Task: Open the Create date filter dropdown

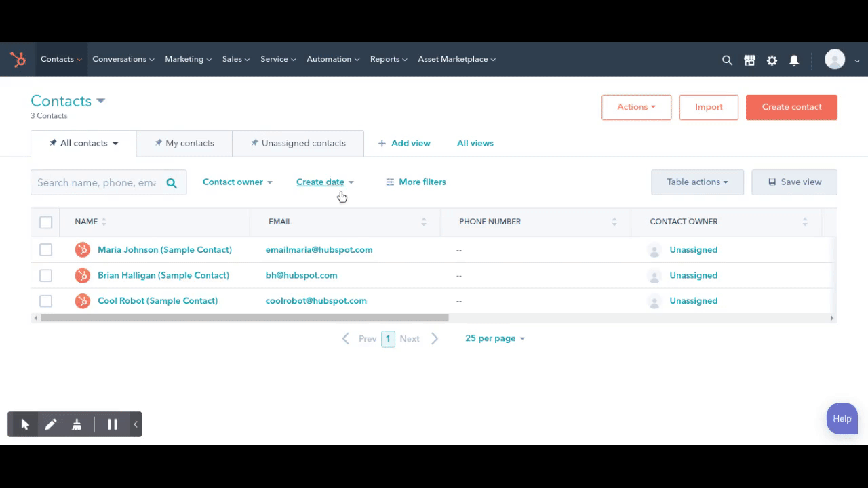Action: click(325, 182)
